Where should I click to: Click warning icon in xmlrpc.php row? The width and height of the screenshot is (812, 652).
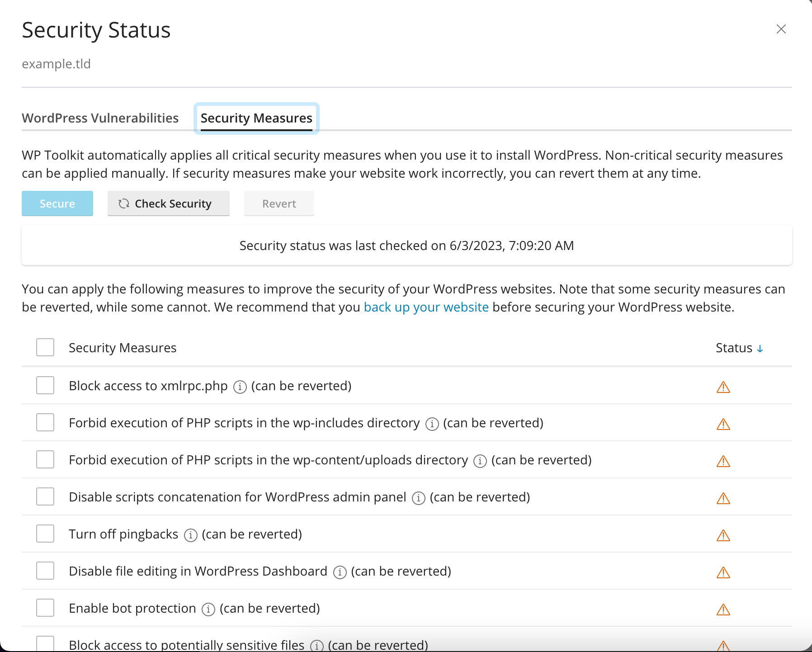723,387
